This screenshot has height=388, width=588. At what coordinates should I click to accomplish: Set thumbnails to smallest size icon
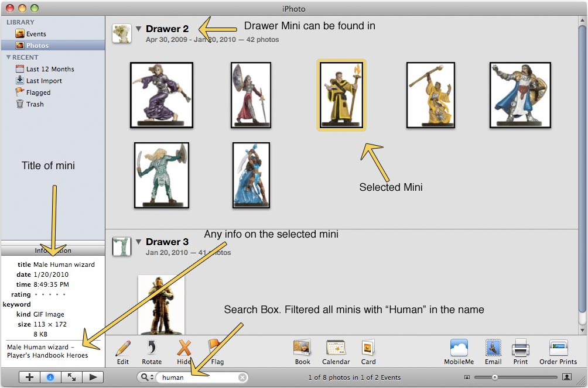pos(467,377)
